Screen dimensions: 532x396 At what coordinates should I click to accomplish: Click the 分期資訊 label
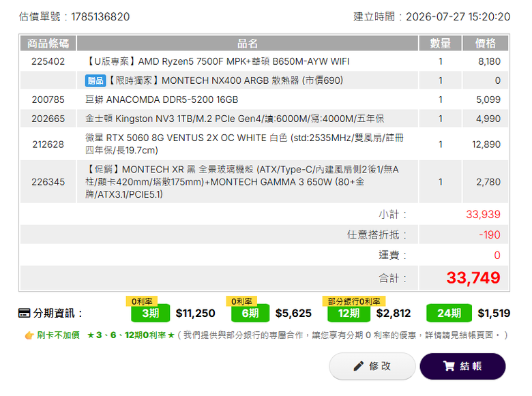click(x=58, y=313)
